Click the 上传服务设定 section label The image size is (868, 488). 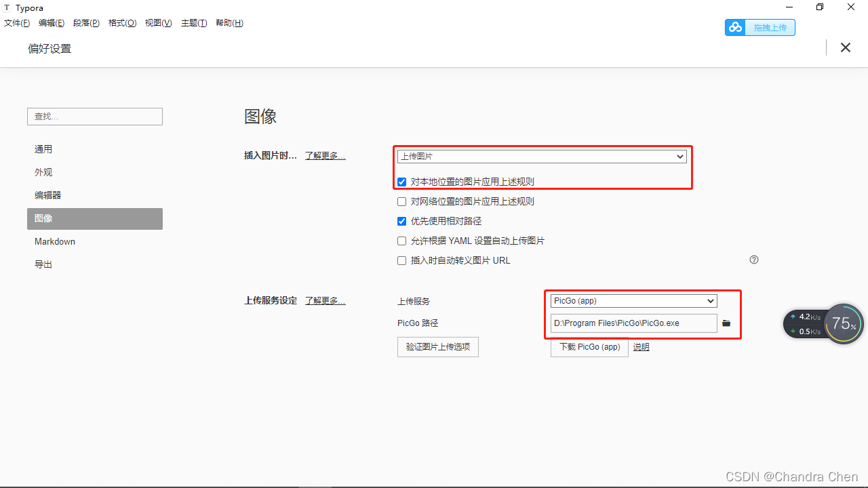[x=271, y=301]
